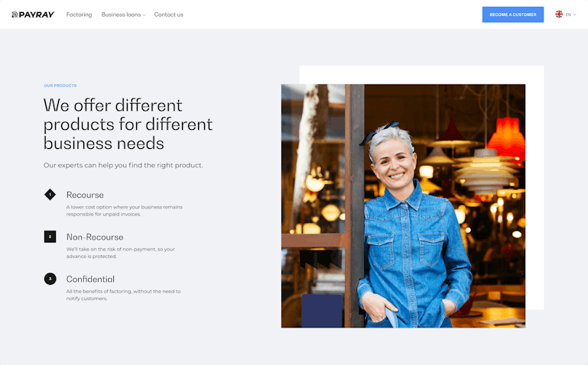Select the square number 2 icon
The image size is (588, 365).
click(x=50, y=237)
